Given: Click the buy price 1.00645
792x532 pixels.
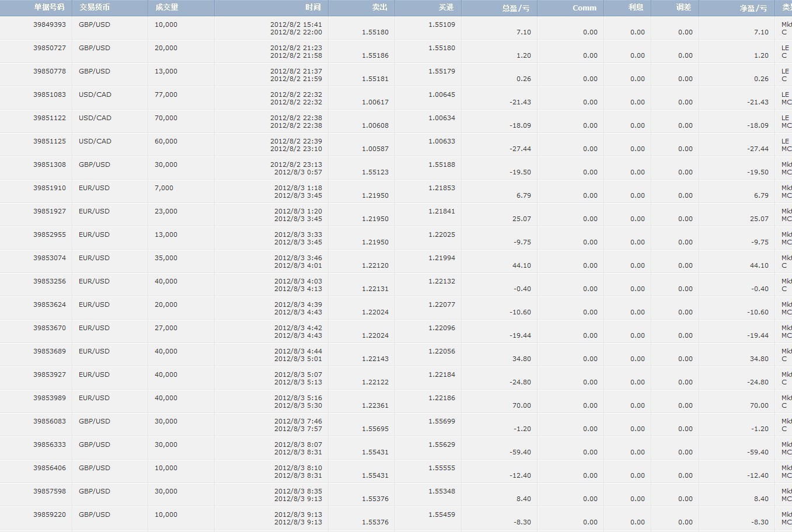Looking at the screenshot, I should (442, 94).
